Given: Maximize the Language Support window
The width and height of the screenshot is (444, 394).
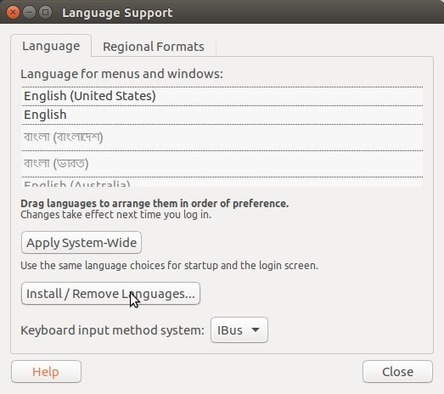Looking at the screenshot, I should (x=45, y=13).
